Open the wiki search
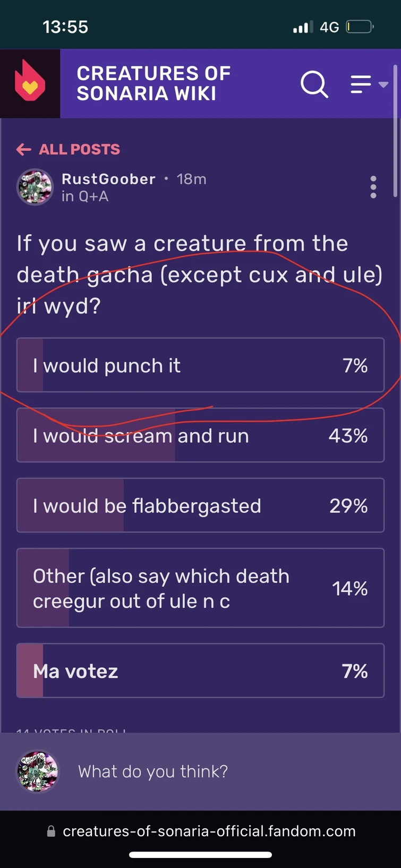The width and height of the screenshot is (401, 868). 314,85
